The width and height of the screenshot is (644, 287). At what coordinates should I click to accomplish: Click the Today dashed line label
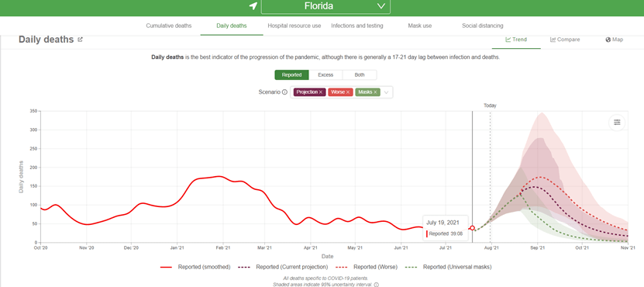pyautogui.click(x=490, y=105)
